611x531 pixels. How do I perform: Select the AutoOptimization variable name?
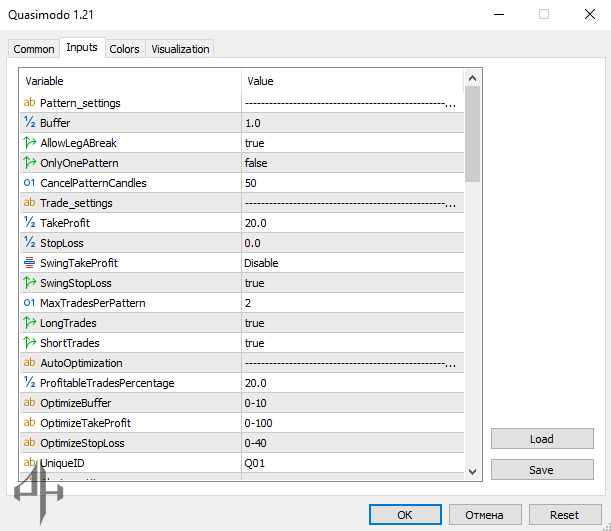[81, 363]
